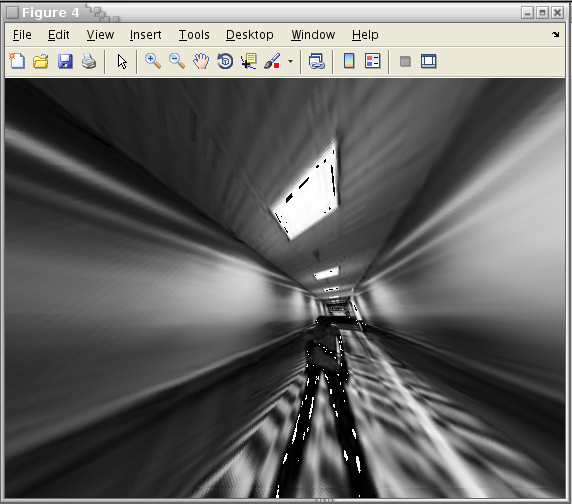572x504 pixels.
Task: Open the File menu
Action: pyautogui.click(x=22, y=35)
